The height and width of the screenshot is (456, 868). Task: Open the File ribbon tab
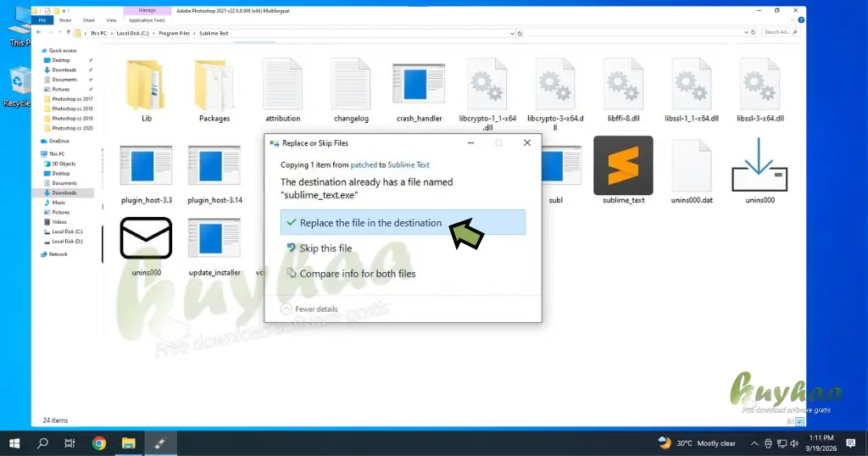click(x=42, y=20)
